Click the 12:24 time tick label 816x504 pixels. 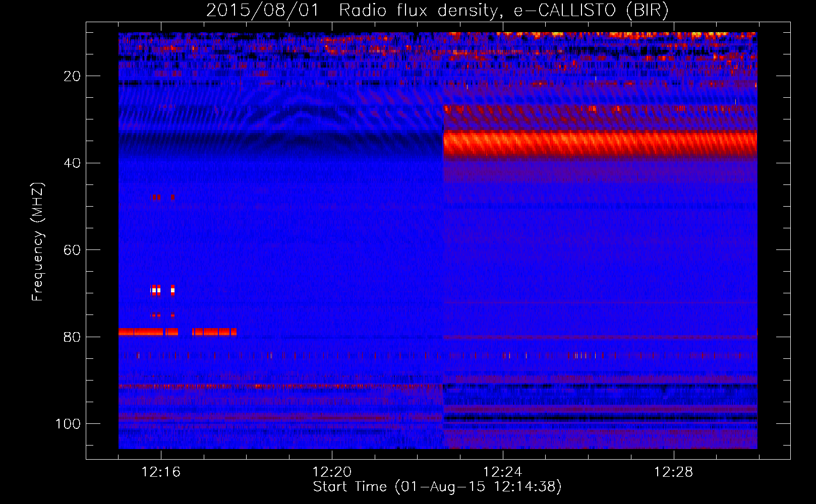point(503,472)
